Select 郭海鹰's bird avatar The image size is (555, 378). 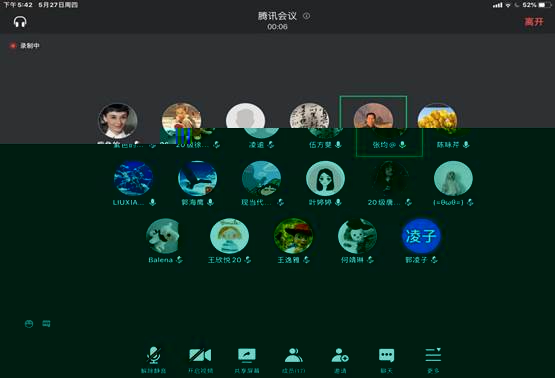[198, 178]
